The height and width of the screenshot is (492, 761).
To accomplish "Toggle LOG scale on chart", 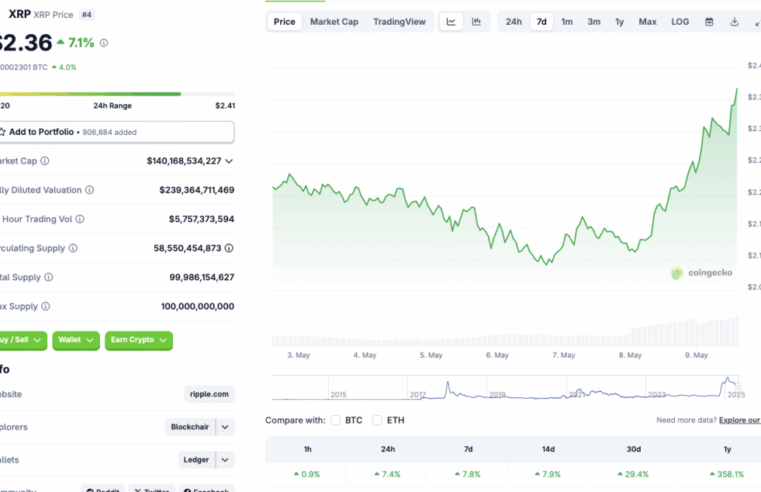I will click(x=680, y=22).
